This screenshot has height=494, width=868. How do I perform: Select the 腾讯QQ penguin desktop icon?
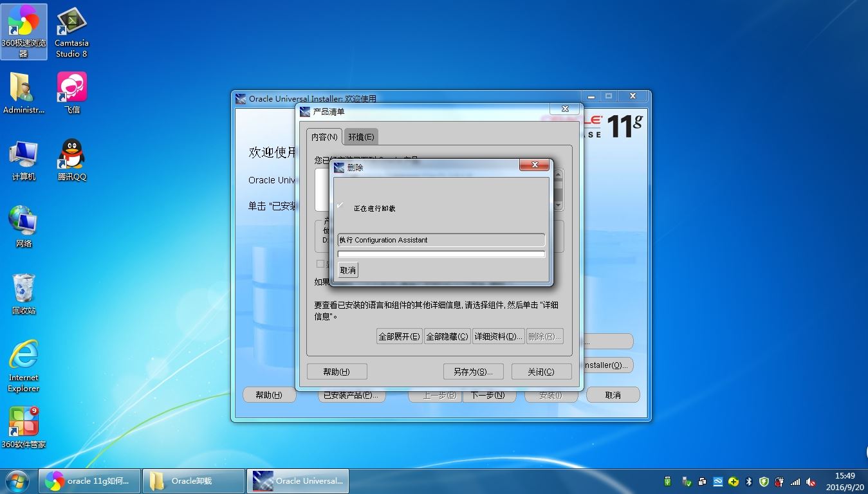point(72,160)
